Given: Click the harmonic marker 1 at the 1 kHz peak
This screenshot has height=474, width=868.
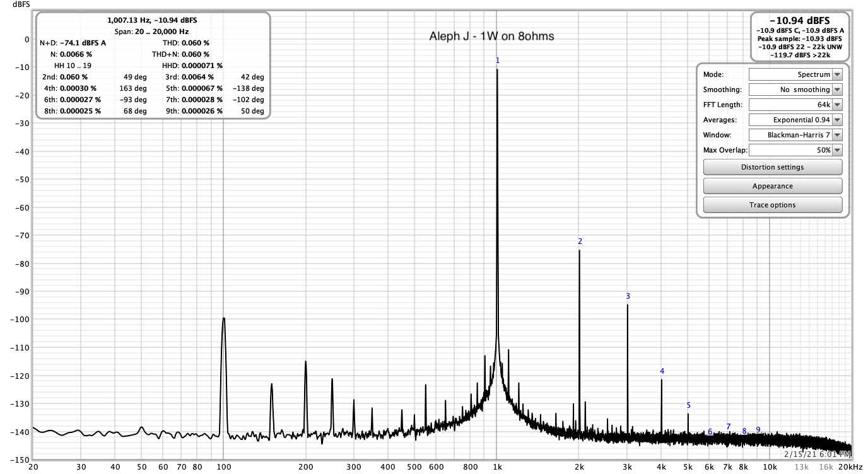Looking at the screenshot, I should click(x=497, y=61).
